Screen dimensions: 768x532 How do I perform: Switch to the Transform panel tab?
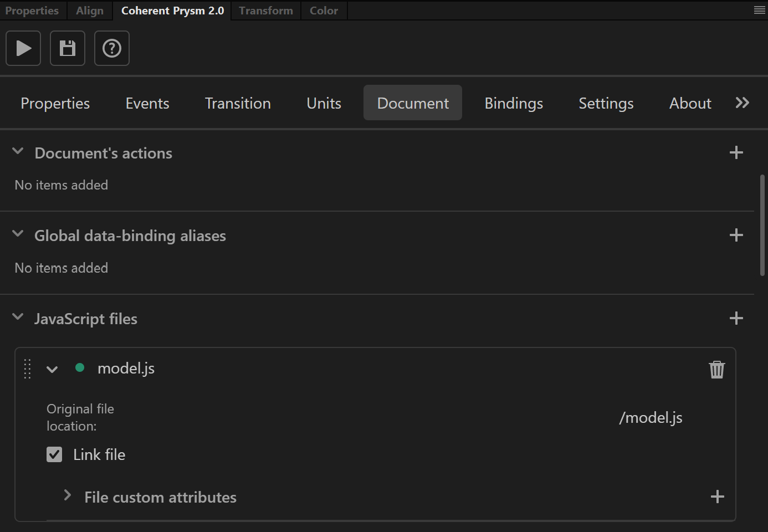point(266,11)
